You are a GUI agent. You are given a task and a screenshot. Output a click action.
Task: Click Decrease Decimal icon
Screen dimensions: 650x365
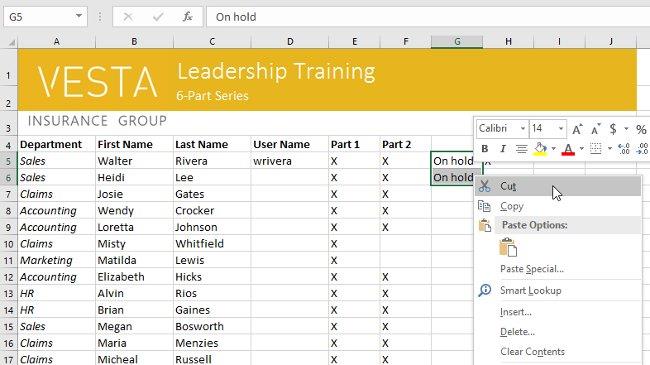[642, 148]
